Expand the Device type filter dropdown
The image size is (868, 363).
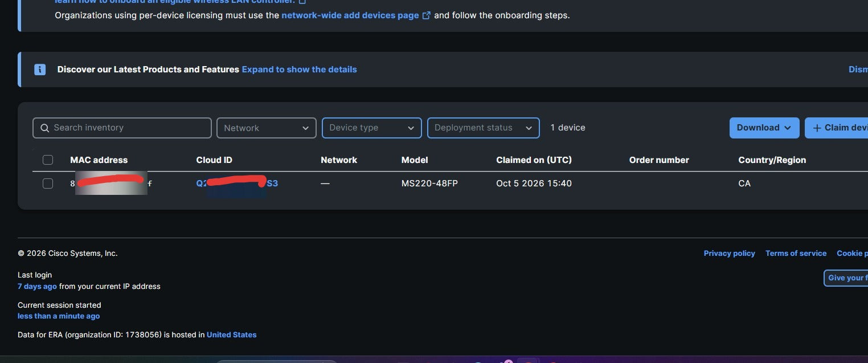coord(372,128)
